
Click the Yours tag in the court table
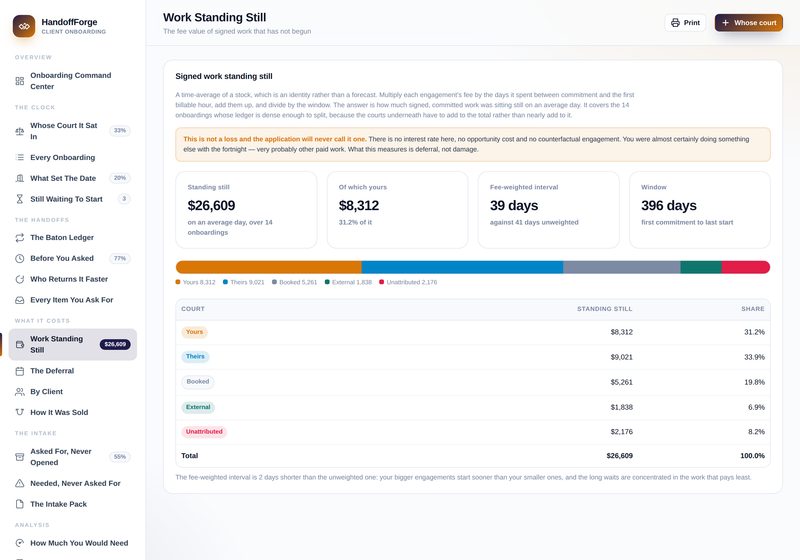194,332
